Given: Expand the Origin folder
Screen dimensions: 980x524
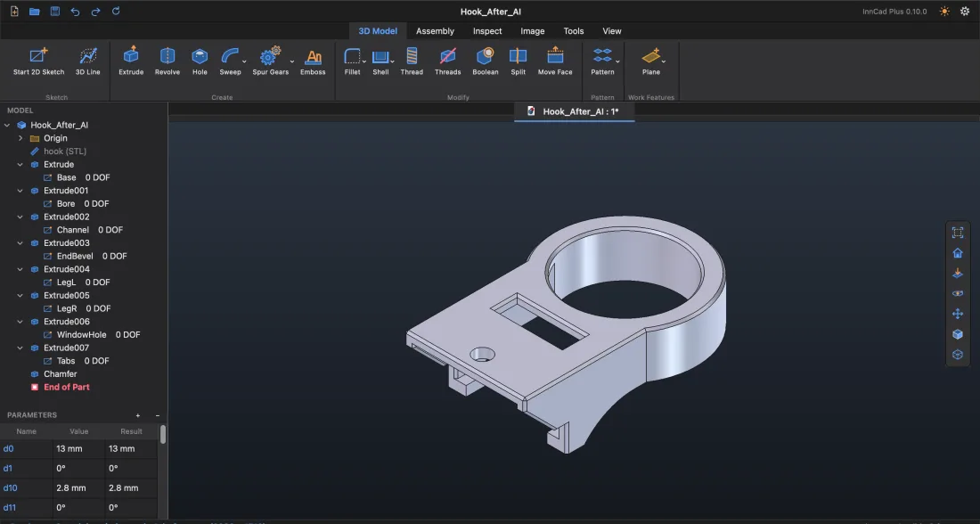Looking at the screenshot, I should [x=20, y=138].
